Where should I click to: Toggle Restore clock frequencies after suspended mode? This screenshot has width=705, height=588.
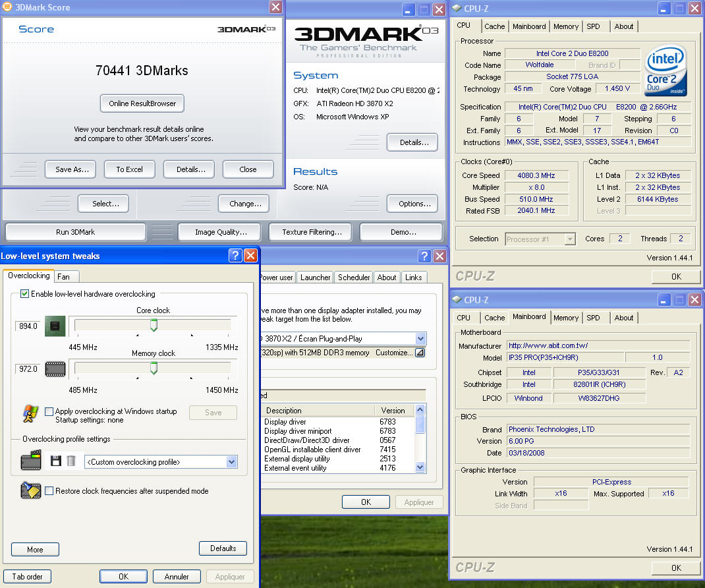(x=49, y=491)
